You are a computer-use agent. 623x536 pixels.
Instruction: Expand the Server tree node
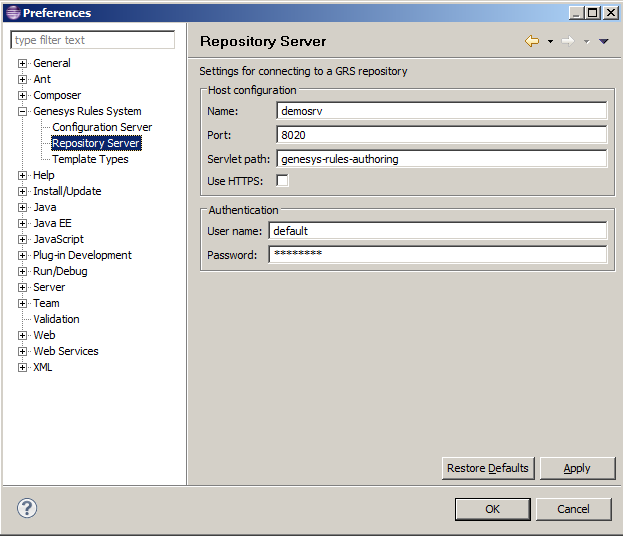point(23,287)
